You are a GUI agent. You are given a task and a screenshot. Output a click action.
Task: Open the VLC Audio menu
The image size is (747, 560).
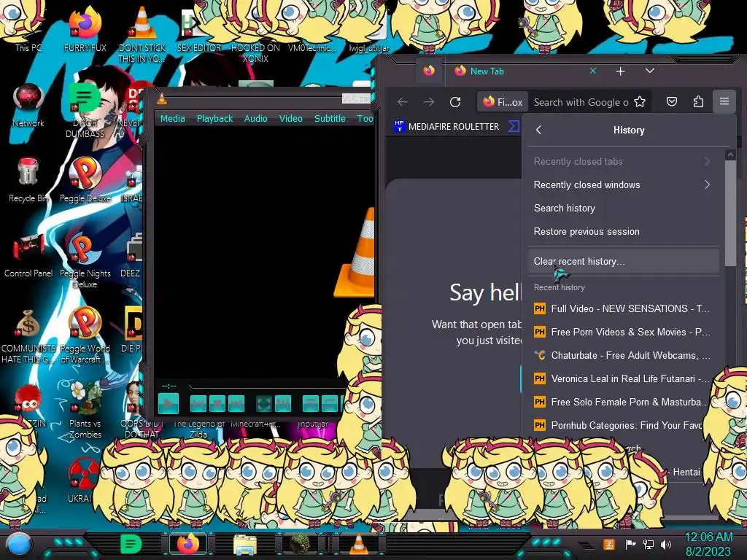point(256,119)
